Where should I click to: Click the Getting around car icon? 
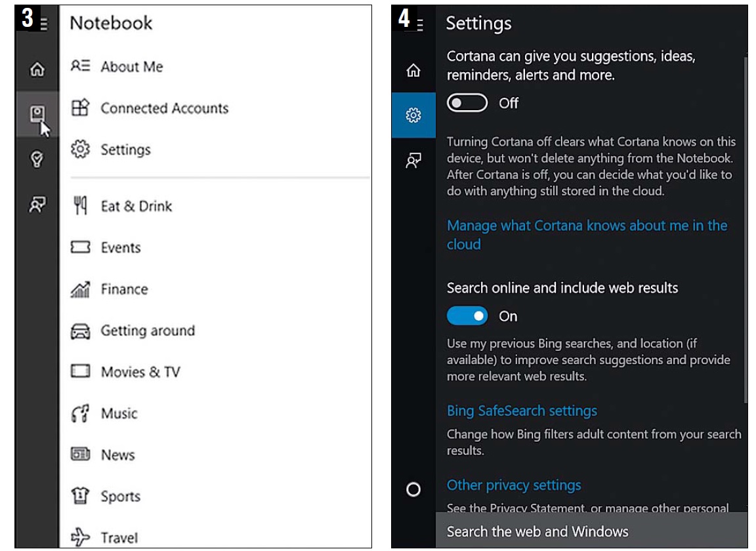point(80,331)
